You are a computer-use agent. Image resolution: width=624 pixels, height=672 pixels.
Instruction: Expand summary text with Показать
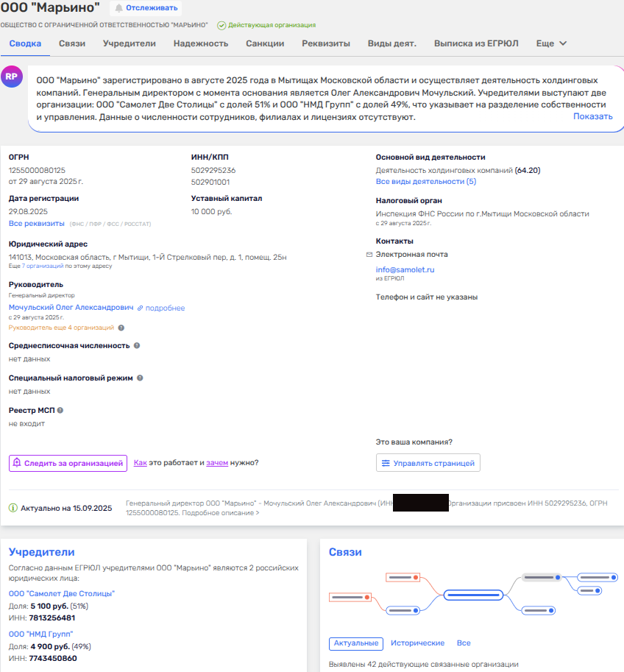592,116
